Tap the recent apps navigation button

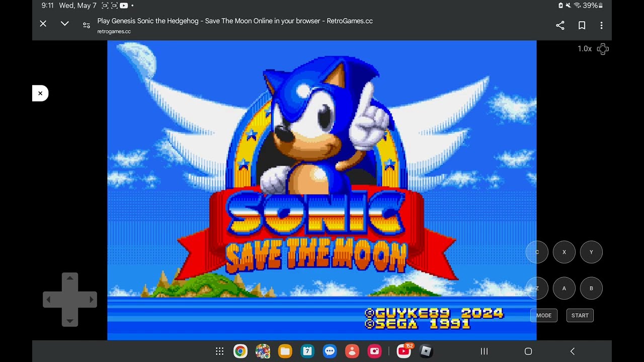pyautogui.click(x=484, y=351)
